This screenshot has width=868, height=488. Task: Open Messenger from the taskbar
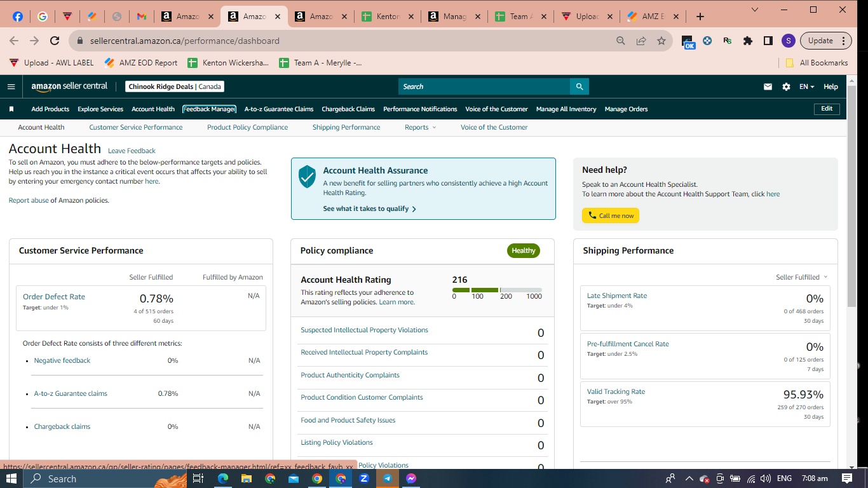pyautogui.click(x=411, y=478)
